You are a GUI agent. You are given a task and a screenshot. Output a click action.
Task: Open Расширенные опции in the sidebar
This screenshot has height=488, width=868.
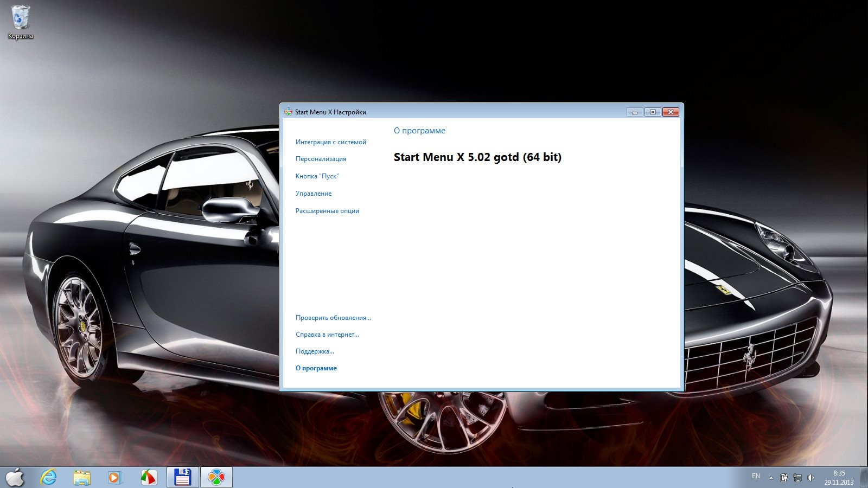coord(327,211)
